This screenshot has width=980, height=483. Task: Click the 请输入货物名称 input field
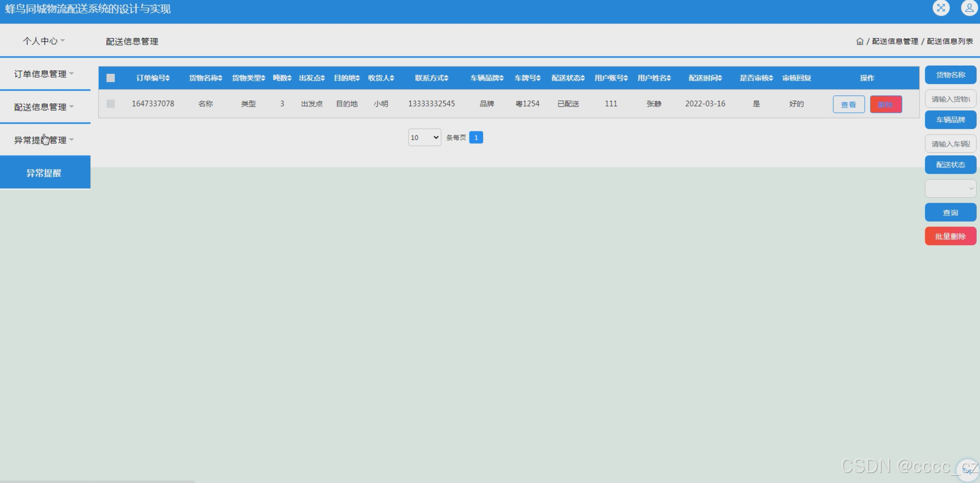click(950, 99)
